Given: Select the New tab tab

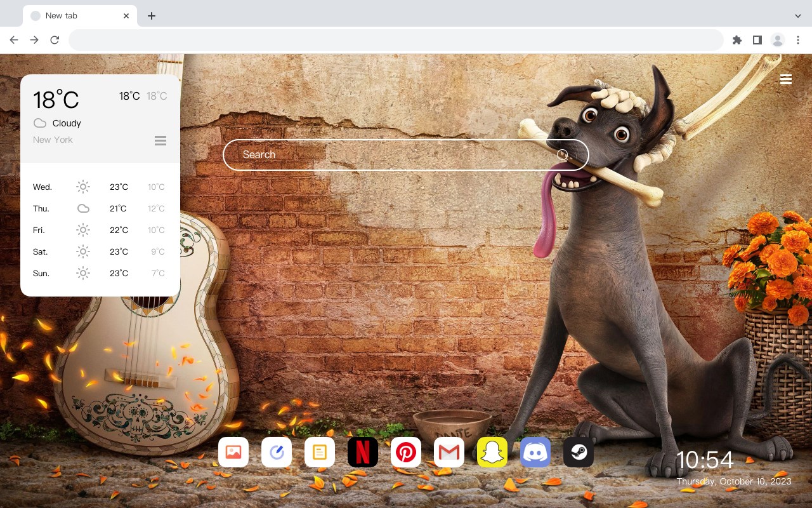Looking at the screenshot, I should pos(80,16).
